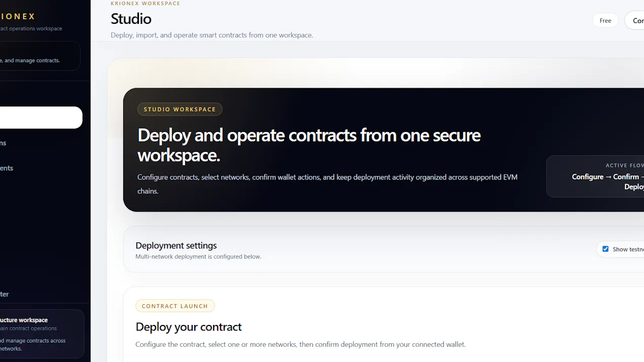Click the Krionex logo in sidebar
Screen dimensions: 644x362
(18, 17)
